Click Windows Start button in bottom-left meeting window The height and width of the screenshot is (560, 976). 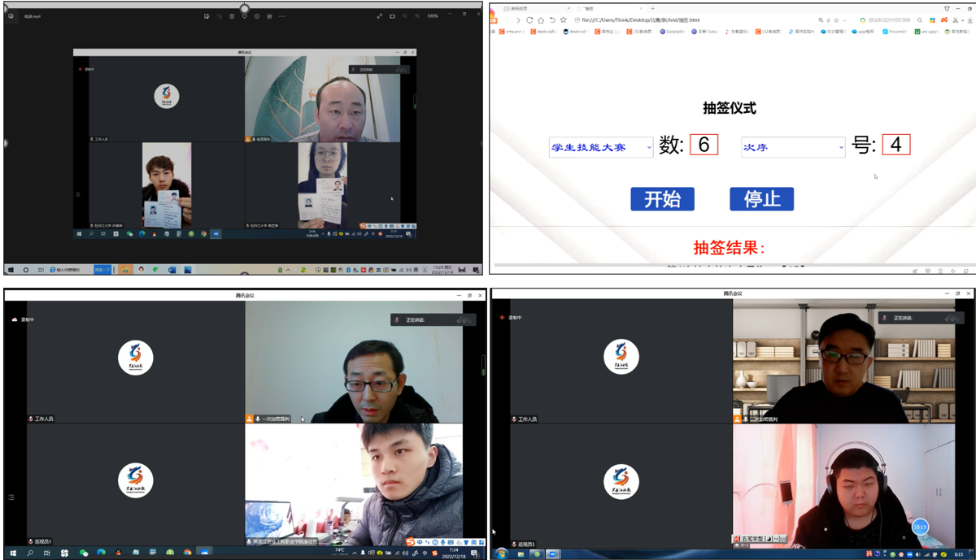pos(13,553)
